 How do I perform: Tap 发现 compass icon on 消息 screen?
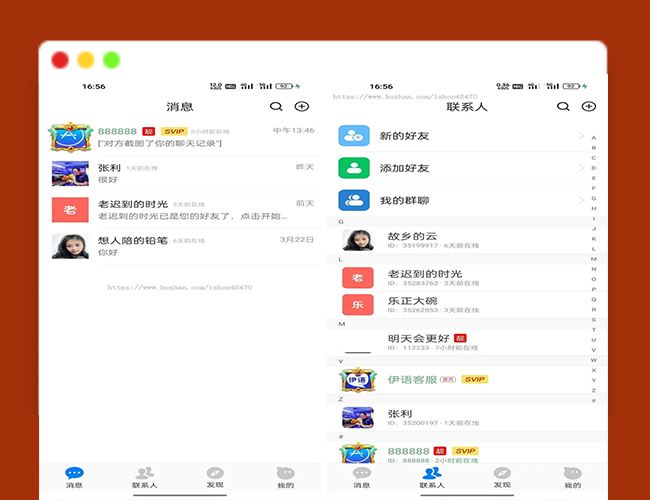coord(215,476)
